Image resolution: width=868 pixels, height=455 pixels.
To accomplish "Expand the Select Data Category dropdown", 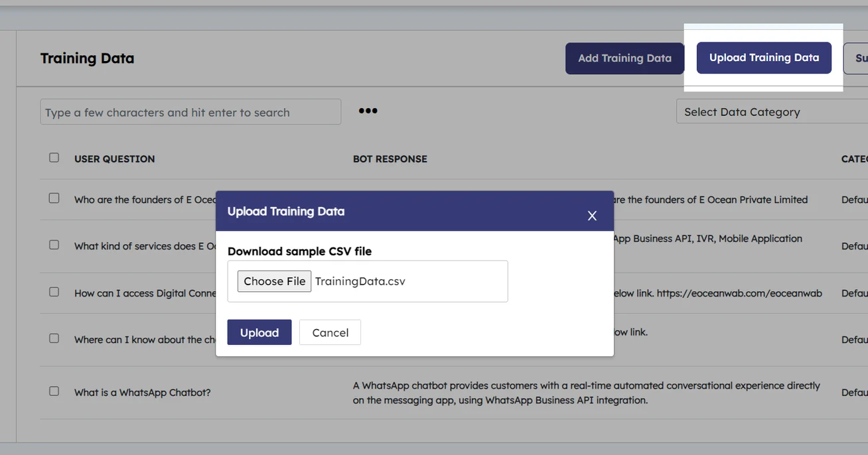I will [770, 112].
